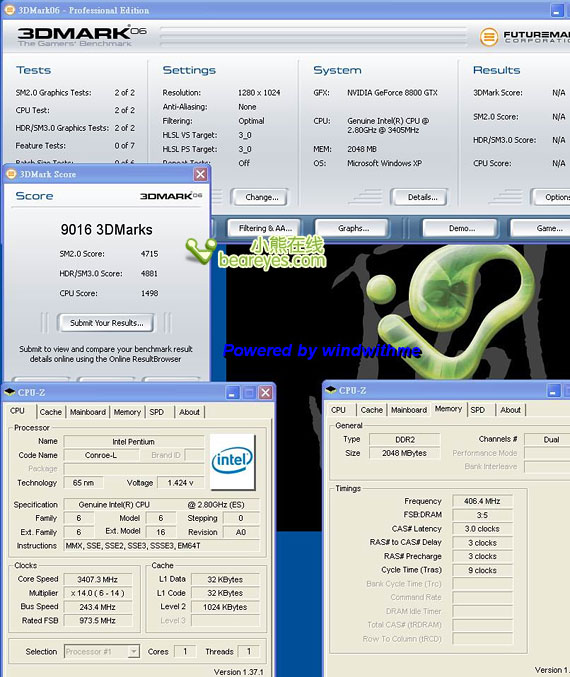Click the Change... settings button
The width and height of the screenshot is (570, 677).
coord(262,197)
